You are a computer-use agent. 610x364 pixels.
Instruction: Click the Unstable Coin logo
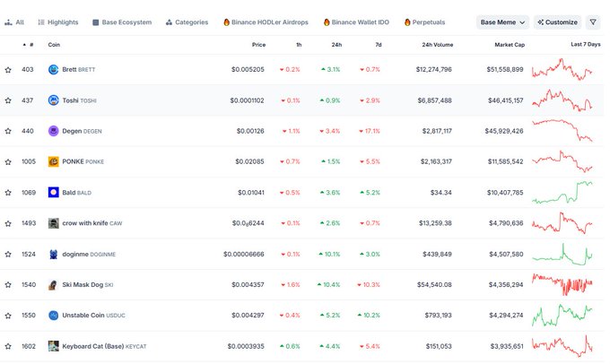[53, 316]
